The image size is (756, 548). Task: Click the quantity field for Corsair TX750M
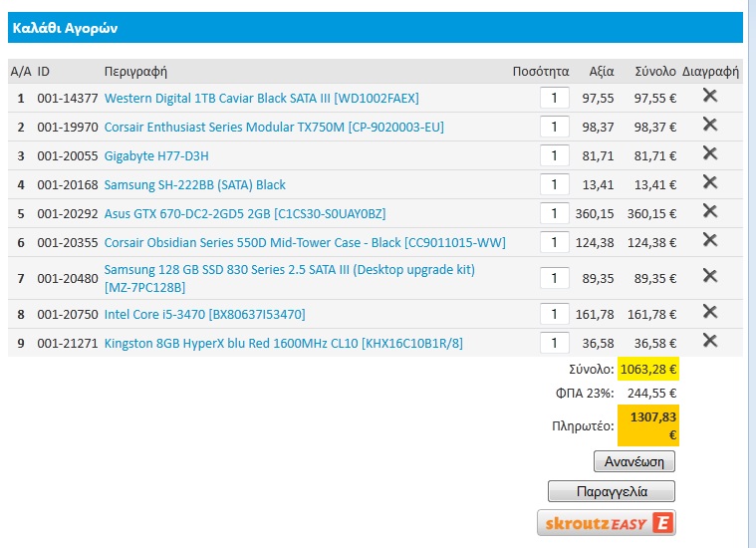click(555, 127)
